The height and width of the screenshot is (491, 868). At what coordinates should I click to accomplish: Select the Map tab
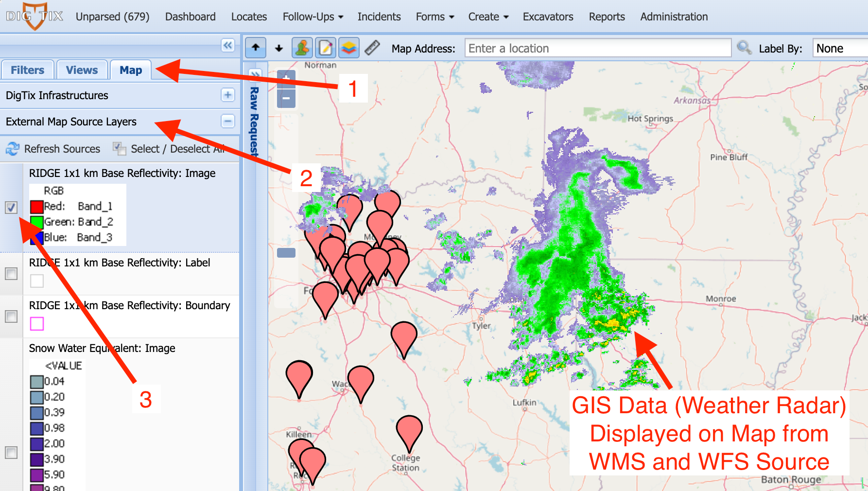[x=131, y=70]
